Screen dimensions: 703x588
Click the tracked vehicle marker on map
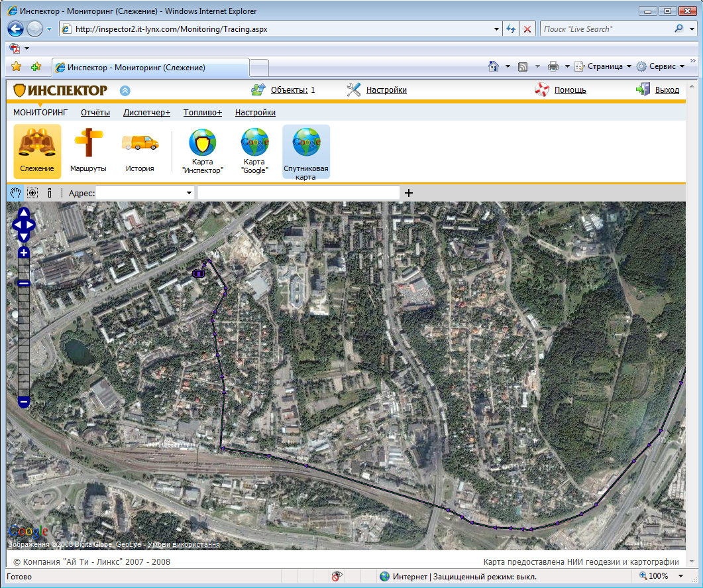[198, 273]
